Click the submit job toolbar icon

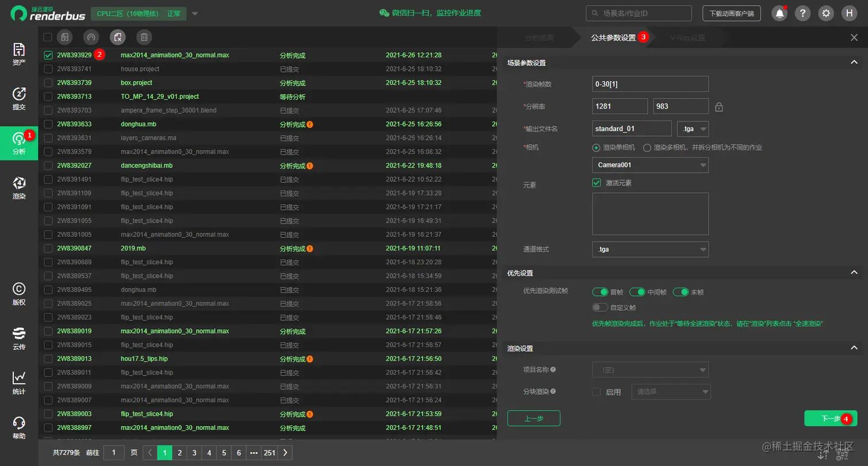65,37
